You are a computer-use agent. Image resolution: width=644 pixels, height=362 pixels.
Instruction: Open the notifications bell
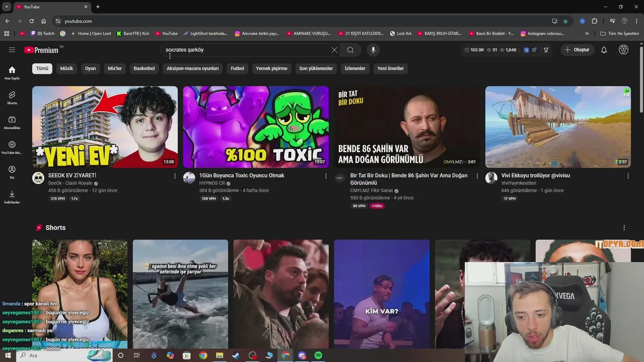tap(604, 50)
